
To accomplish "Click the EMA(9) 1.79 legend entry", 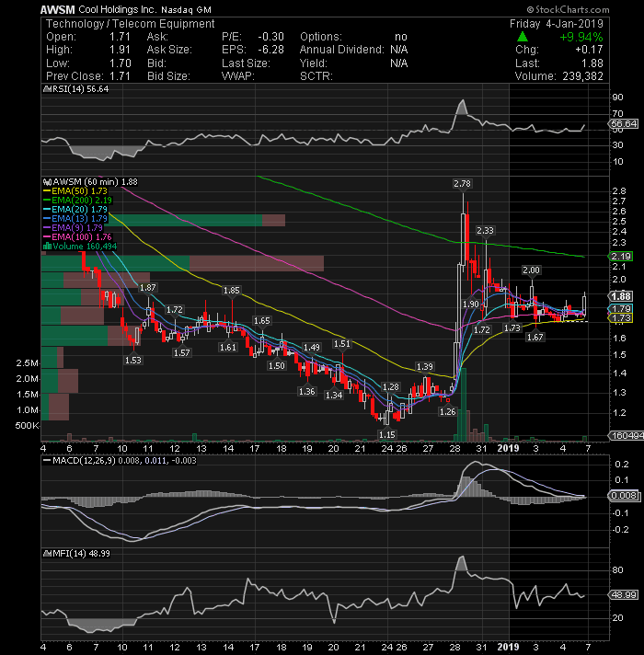I will coord(73,228).
